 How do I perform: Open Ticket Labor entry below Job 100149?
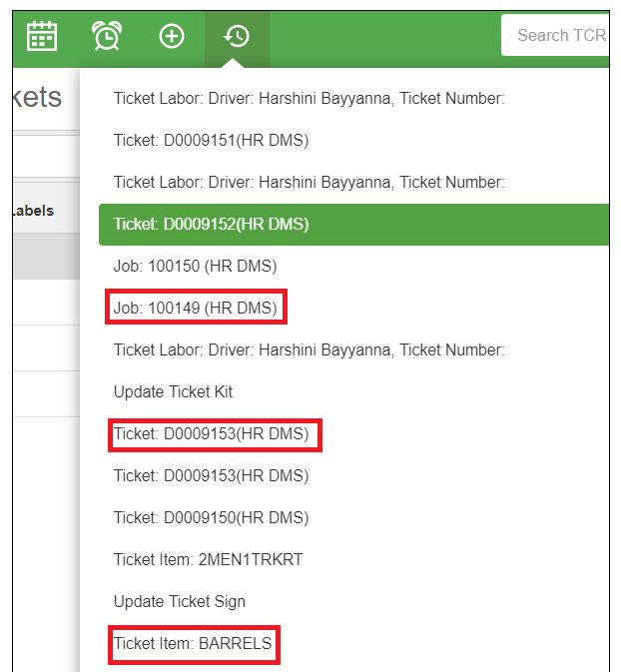click(x=310, y=349)
